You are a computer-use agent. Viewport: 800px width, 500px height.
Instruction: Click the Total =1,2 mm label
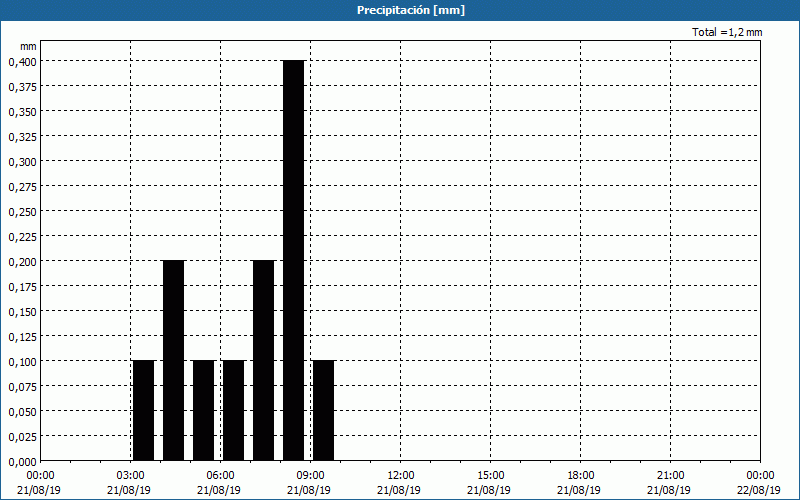click(x=727, y=32)
